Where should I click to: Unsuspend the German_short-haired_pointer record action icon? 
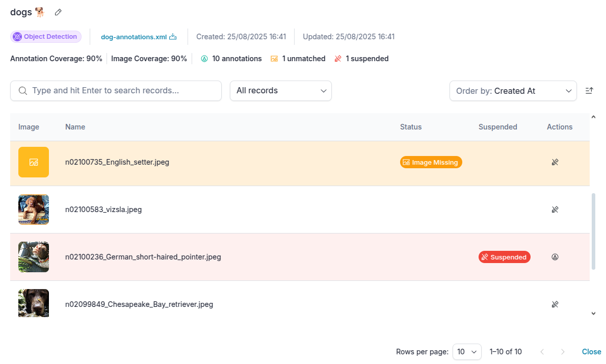555,257
